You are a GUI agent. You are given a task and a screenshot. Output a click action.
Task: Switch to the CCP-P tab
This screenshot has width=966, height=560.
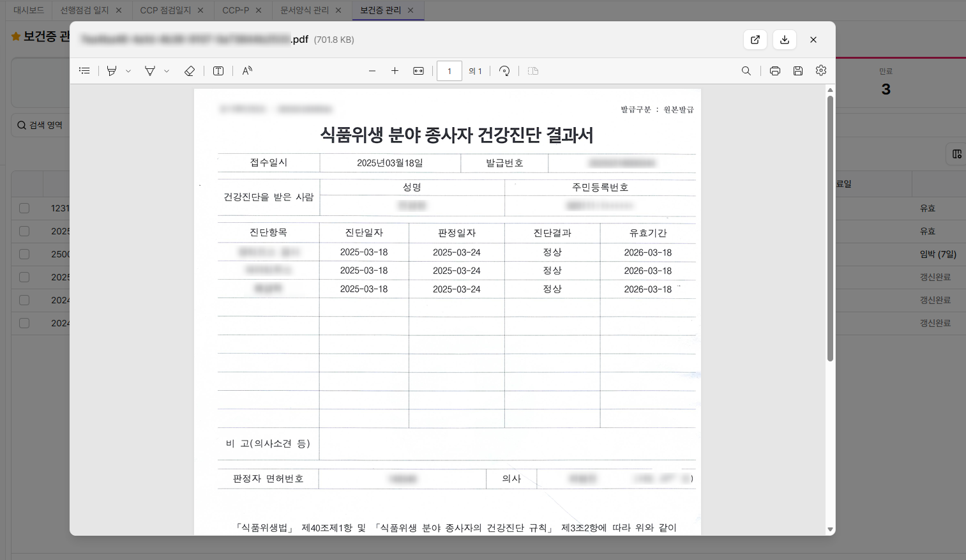[236, 10]
